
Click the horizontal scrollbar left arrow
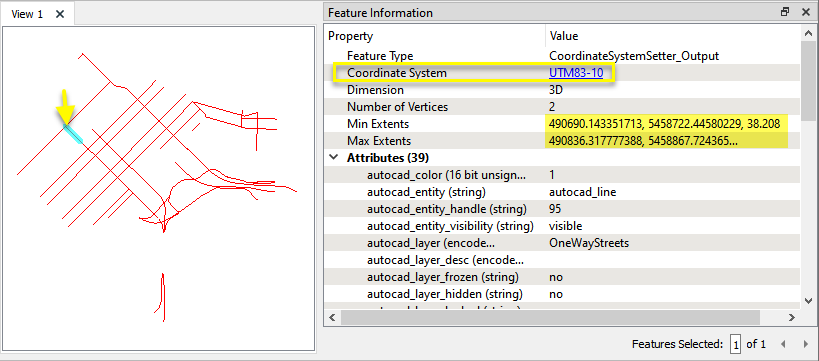tap(332, 317)
